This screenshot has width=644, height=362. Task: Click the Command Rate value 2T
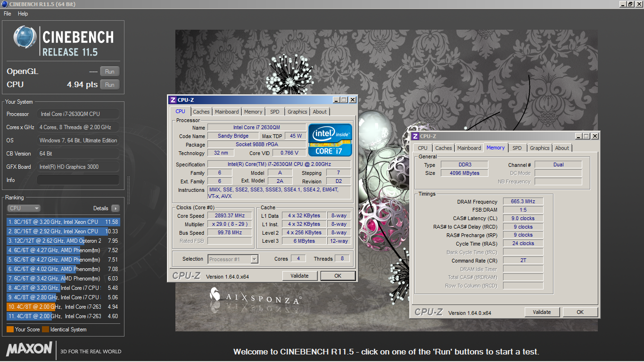point(523,260)
